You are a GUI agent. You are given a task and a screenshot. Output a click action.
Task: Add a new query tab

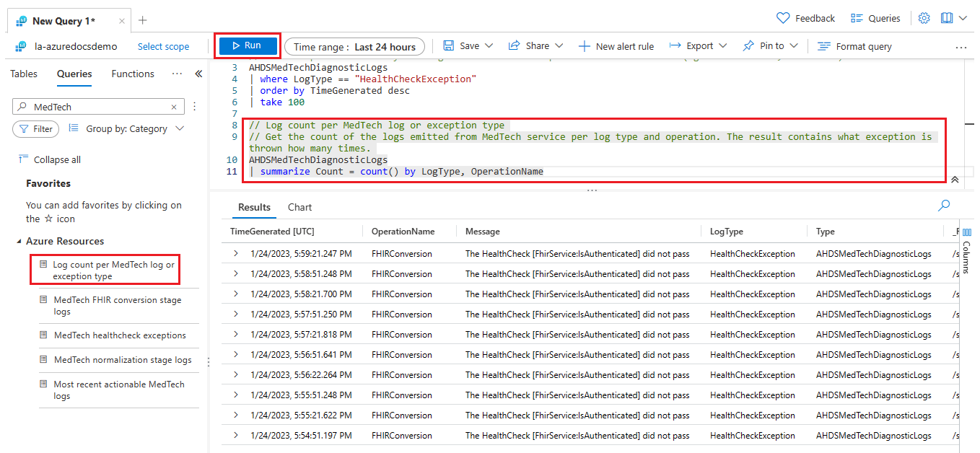point(143,20)
